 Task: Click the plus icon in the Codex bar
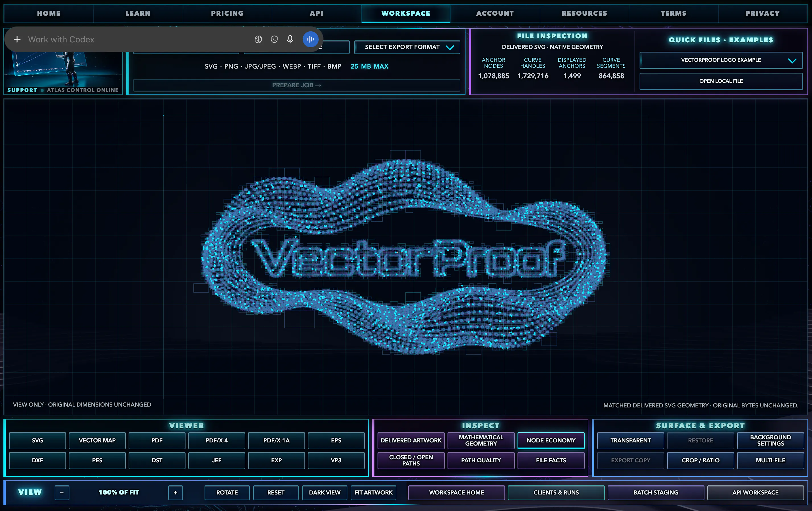pyautogui.click(x=17, y=40)
